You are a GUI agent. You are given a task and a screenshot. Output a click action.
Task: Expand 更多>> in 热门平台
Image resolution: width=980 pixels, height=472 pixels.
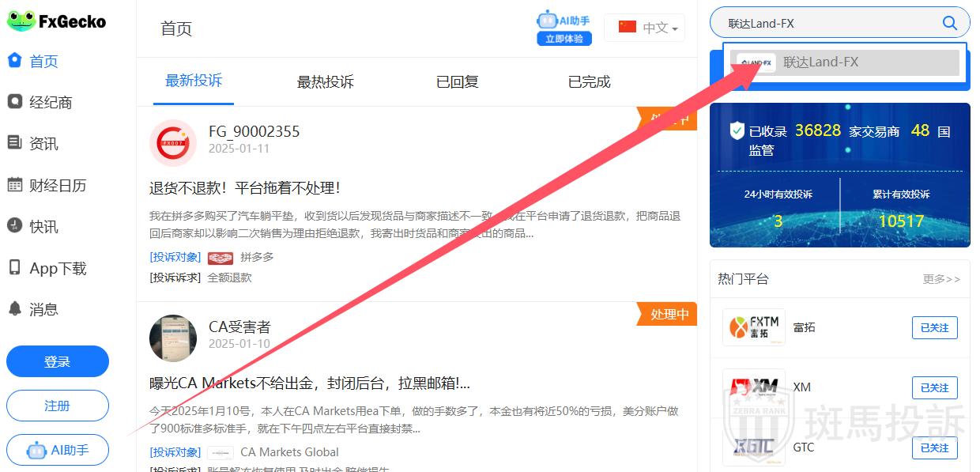pyautogui.click(x=941, y=279)
